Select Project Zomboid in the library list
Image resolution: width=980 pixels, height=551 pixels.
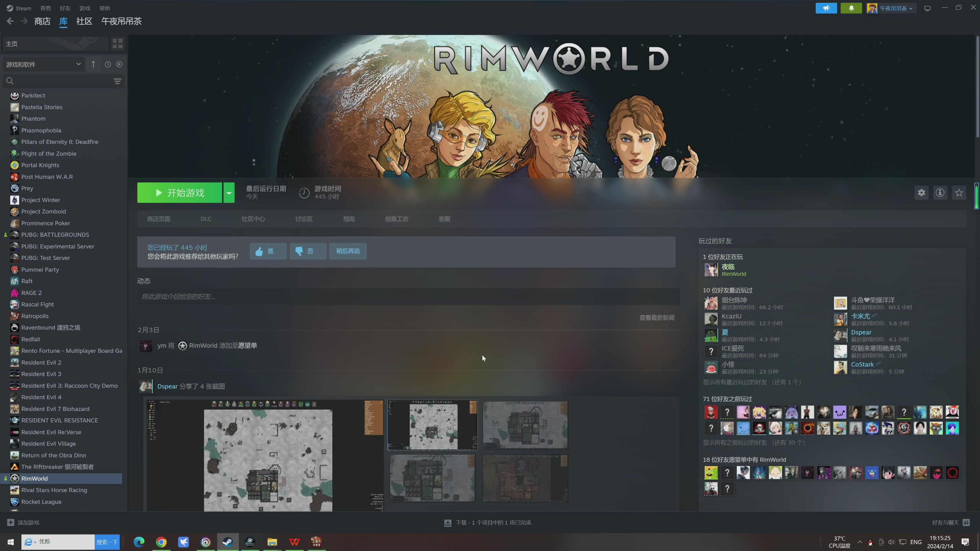[44, 212]
